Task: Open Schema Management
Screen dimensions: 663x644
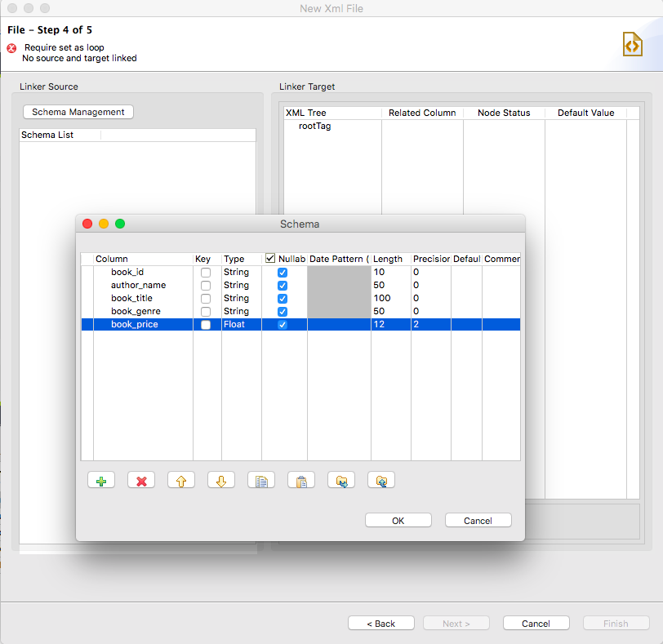Action: coord(78,112)
